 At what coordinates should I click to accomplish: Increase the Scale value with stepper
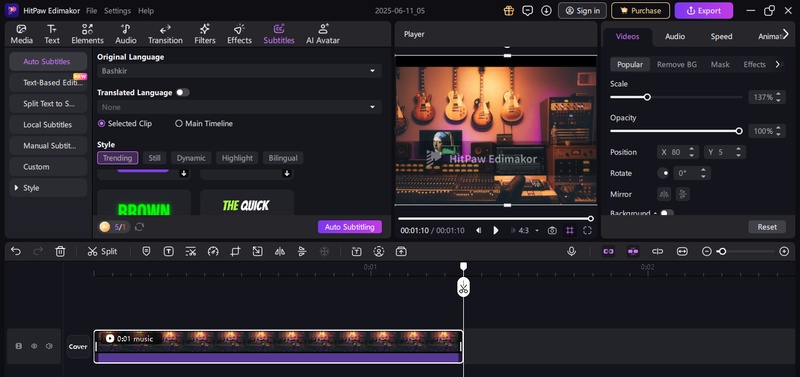click(x=778, y=94)
